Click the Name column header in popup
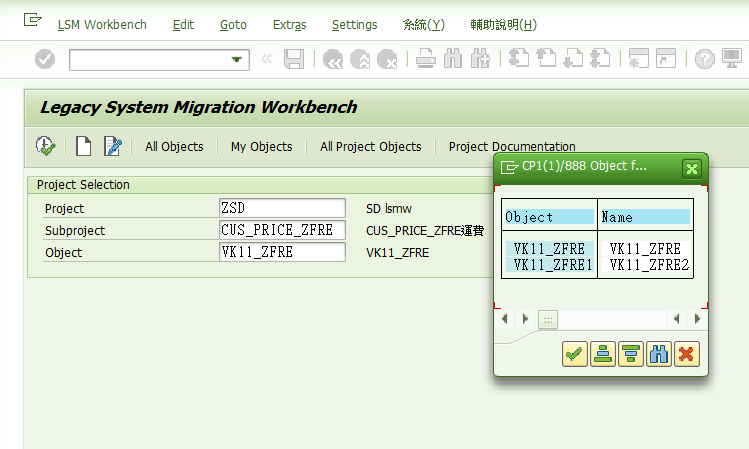 pos(645,217)
